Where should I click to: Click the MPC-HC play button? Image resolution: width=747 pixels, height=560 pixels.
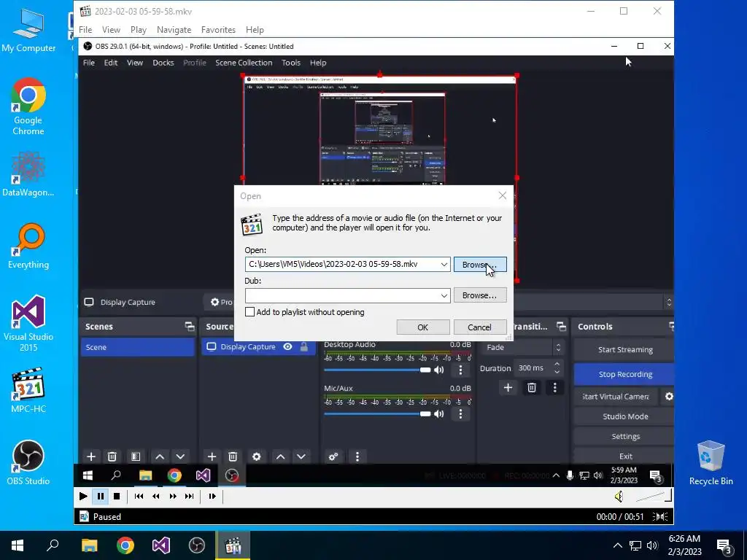83,496
